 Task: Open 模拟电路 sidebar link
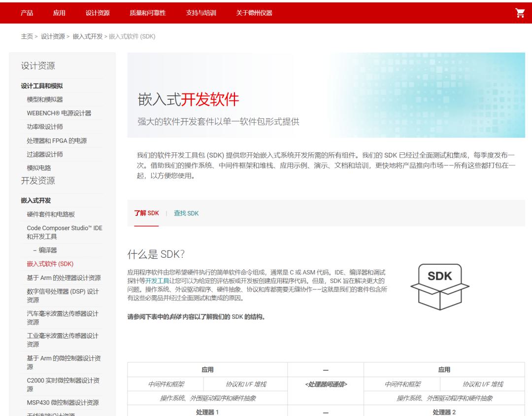pyautogui.click(x=39, y=168)
